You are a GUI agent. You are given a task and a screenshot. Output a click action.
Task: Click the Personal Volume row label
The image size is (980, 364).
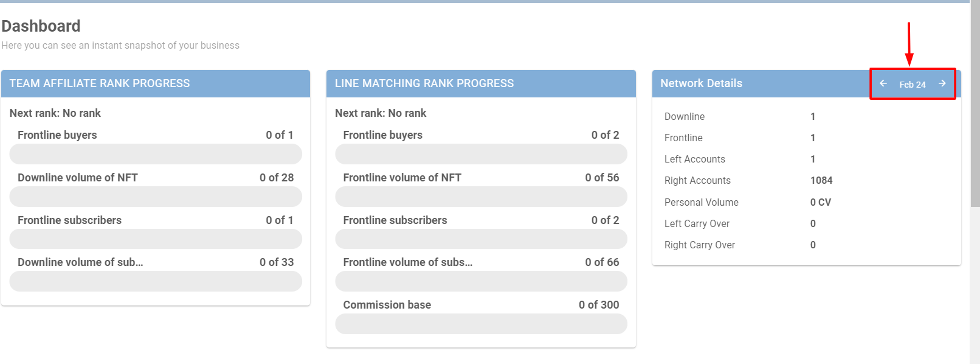coord(701,202)
